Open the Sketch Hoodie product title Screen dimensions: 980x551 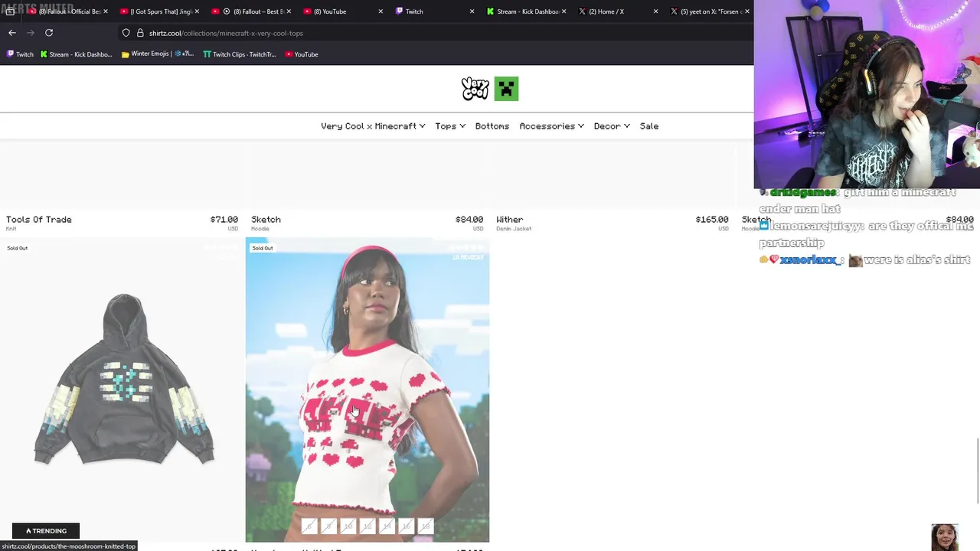point(266,220)
